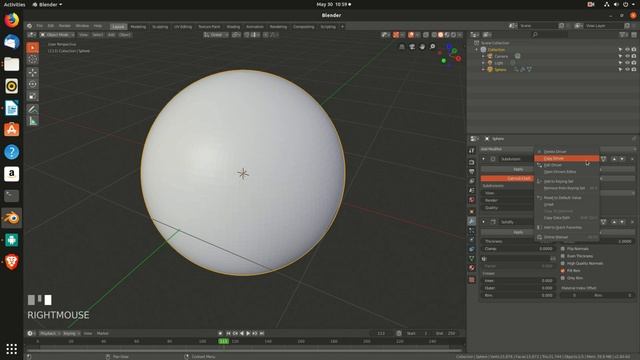Choose Copy Driver in context menu

[567, 158]
